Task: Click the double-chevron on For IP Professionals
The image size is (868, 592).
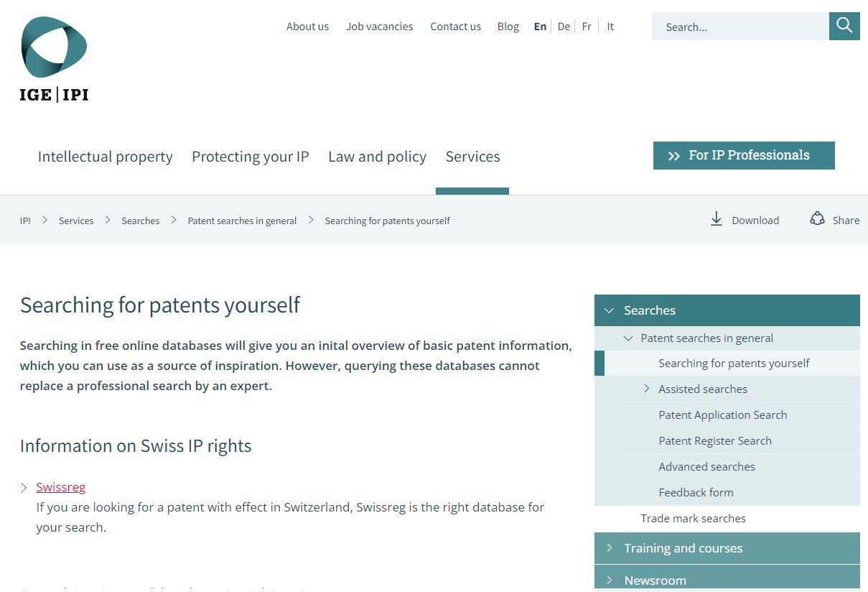Action: pos(674,156)
